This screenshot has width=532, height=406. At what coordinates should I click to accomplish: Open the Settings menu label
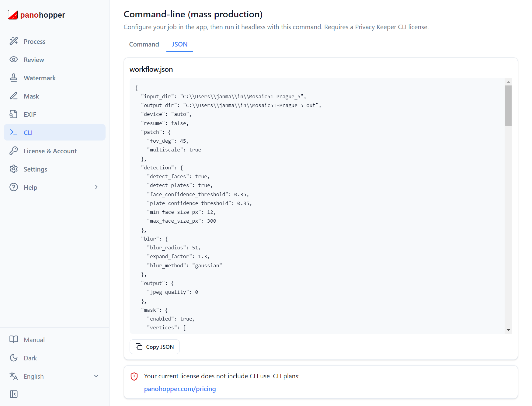click(x=36, y=169)
